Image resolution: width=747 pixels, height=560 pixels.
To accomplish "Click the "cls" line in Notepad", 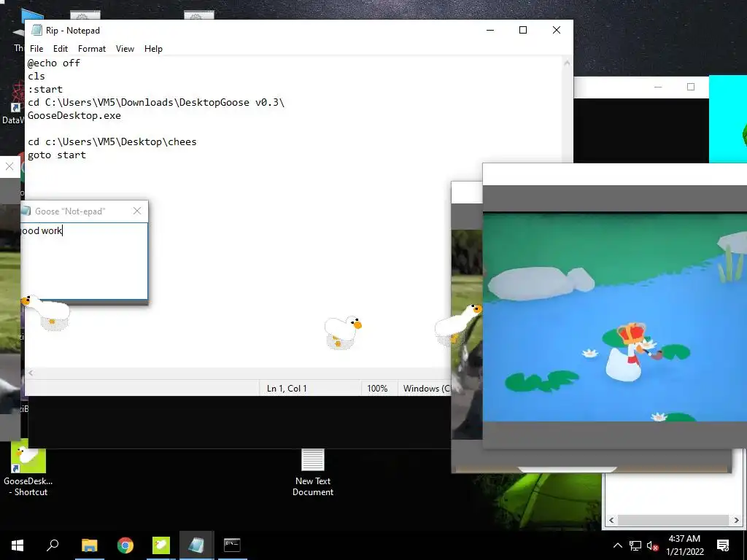I will pos(36,76).
